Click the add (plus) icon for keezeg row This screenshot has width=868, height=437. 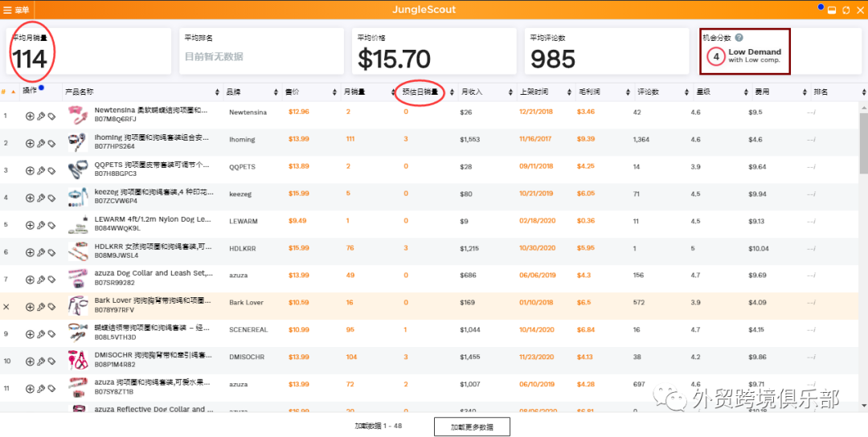(x=30, y=198)
